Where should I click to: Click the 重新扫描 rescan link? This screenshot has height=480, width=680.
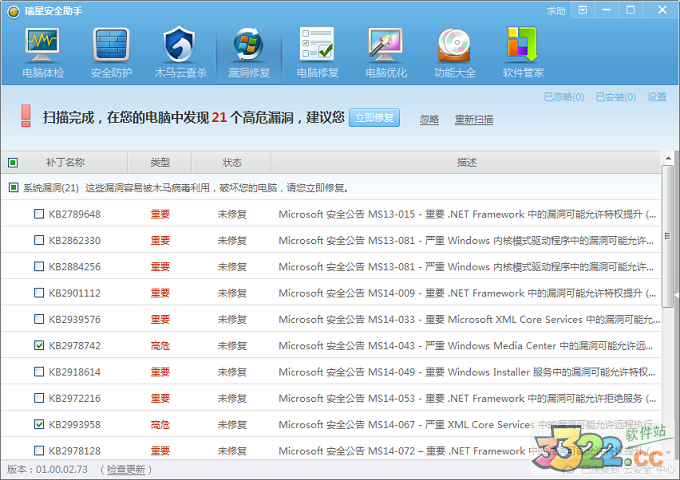(474, 119)
